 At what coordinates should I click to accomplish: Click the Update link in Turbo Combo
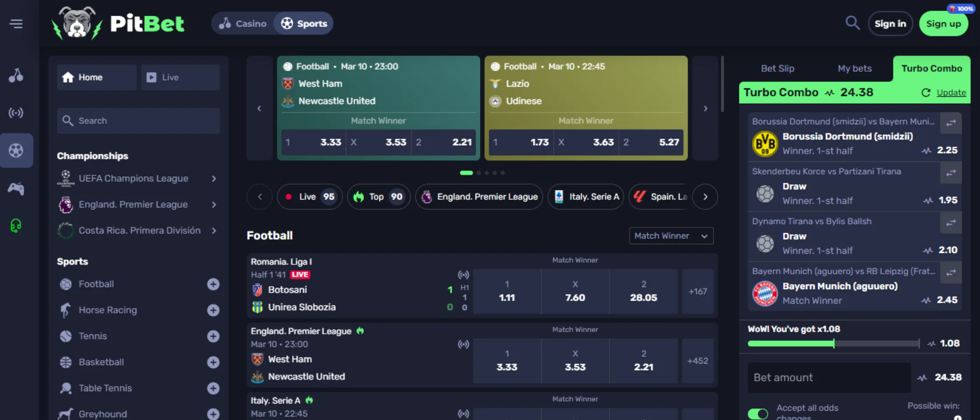951,93
